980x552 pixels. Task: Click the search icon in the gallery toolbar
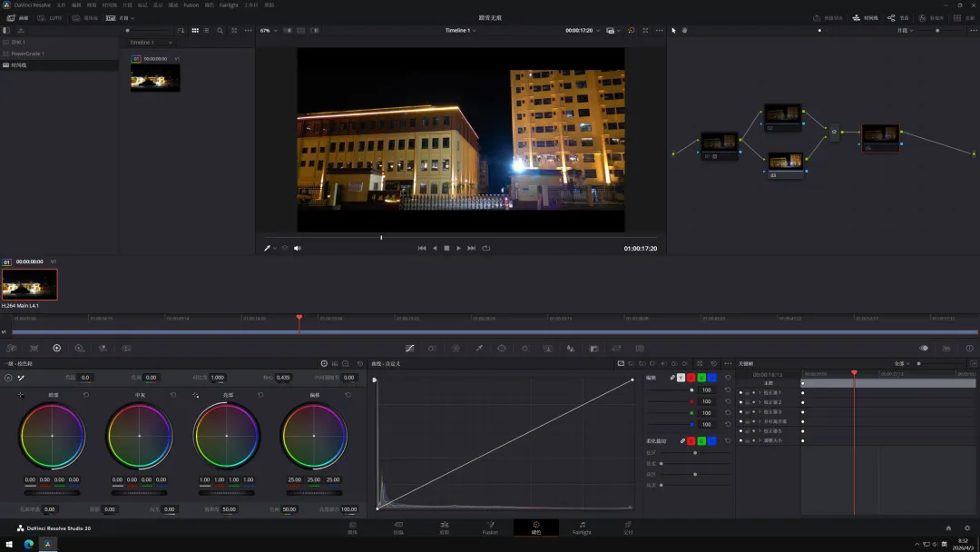220,30
